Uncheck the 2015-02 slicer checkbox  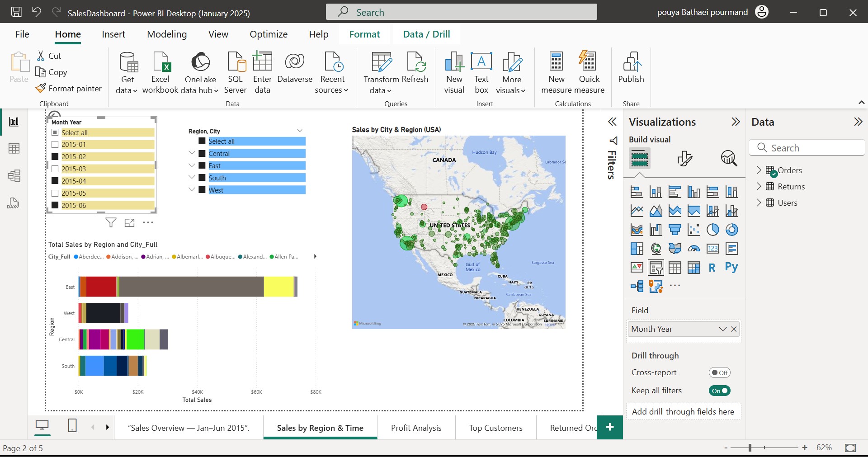55,156
